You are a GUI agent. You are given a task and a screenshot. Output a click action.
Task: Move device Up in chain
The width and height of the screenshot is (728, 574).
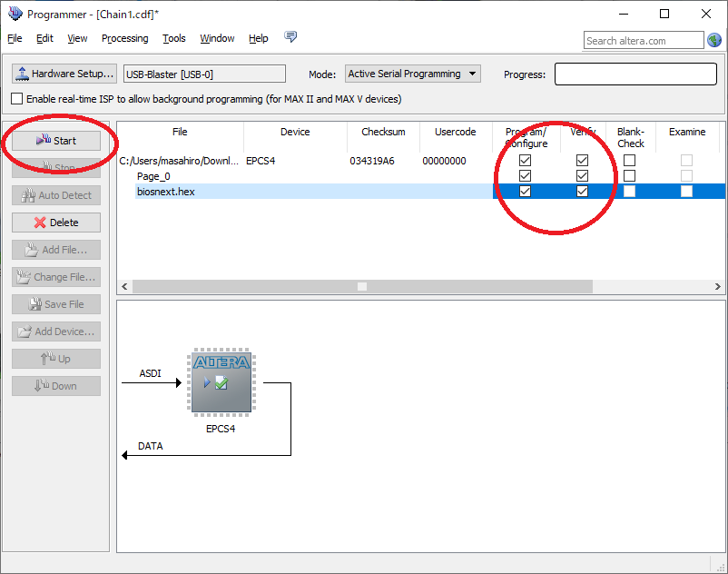click(56, 359)
